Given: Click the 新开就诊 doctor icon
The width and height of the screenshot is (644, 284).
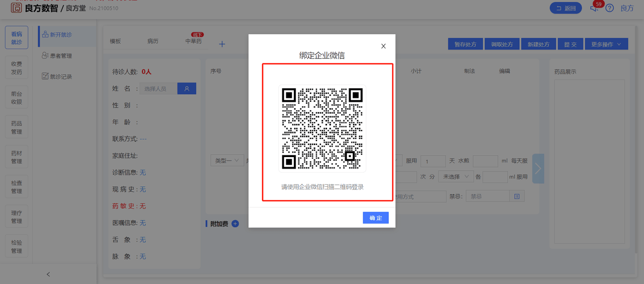Looking at the screenshot, I should [x=45, y=35].
